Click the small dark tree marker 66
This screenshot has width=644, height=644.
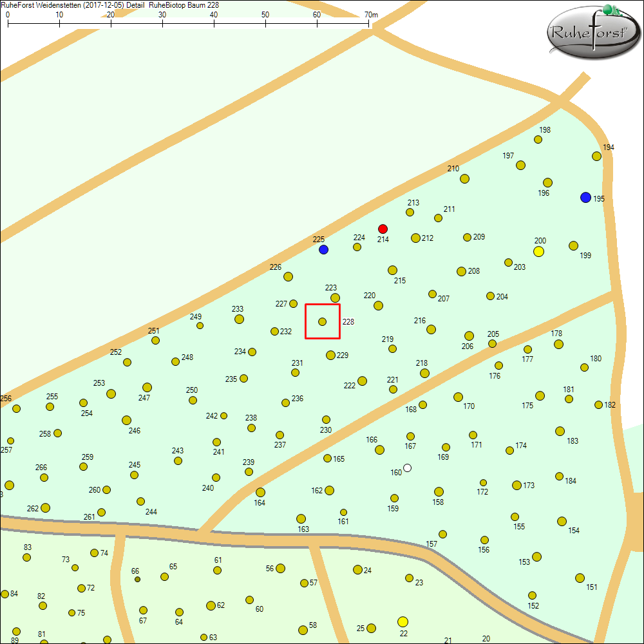tap(137, 579)
